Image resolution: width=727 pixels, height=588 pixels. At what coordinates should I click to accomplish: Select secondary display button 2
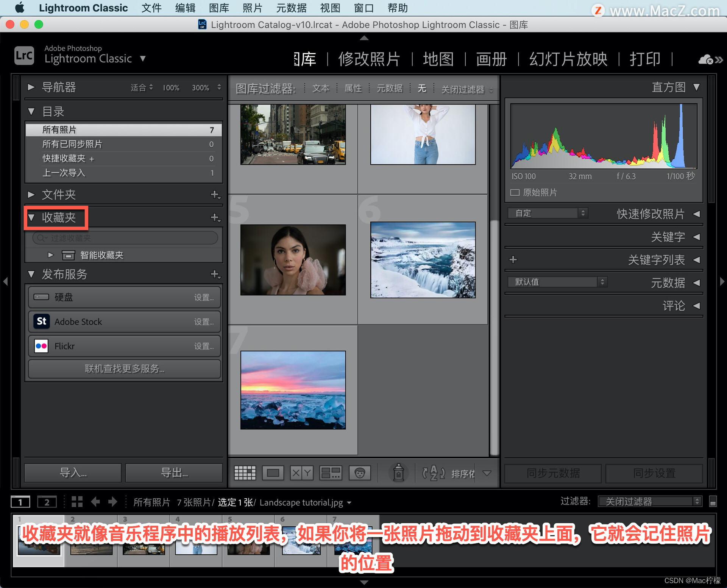[x=47, y=502]
